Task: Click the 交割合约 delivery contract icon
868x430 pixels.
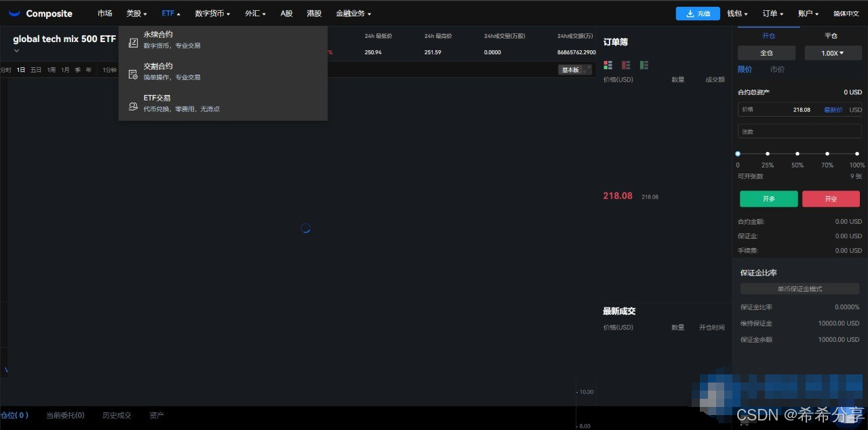Action: pyautogui.click(x=134, y=75)
